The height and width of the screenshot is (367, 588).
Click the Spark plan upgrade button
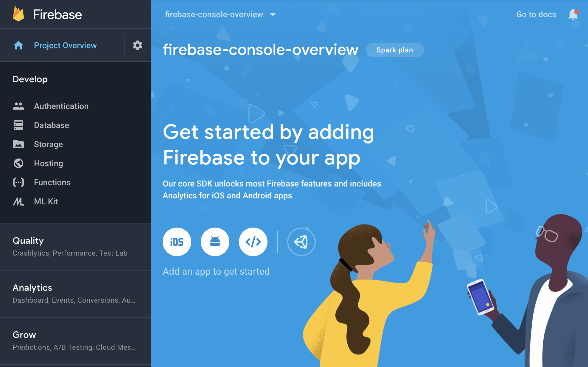coord(395,50)
